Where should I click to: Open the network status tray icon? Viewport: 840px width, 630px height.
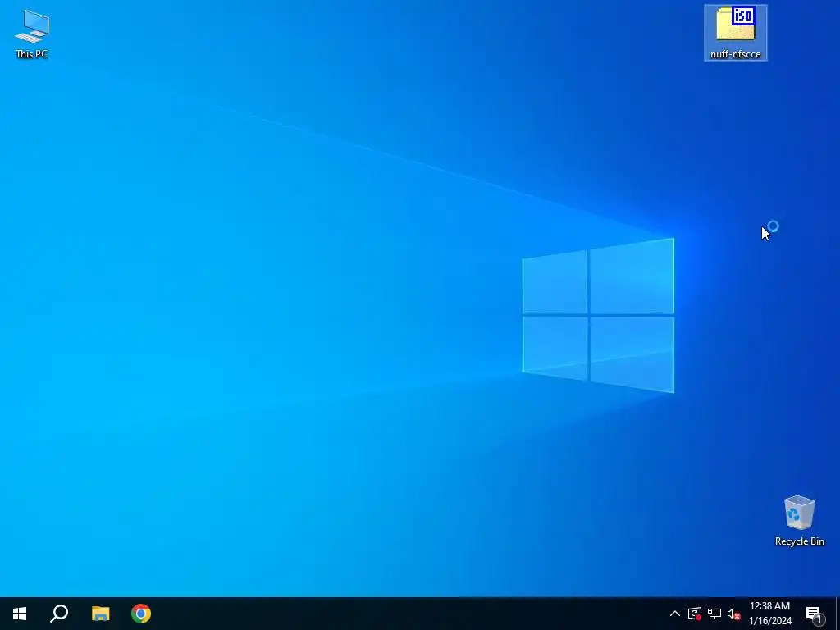click(714, 614)
